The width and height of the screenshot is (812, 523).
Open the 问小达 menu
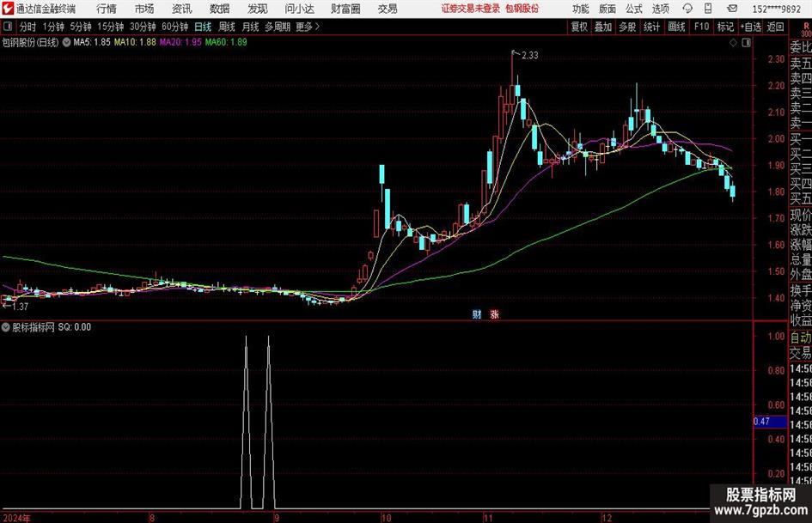[299, 9]
